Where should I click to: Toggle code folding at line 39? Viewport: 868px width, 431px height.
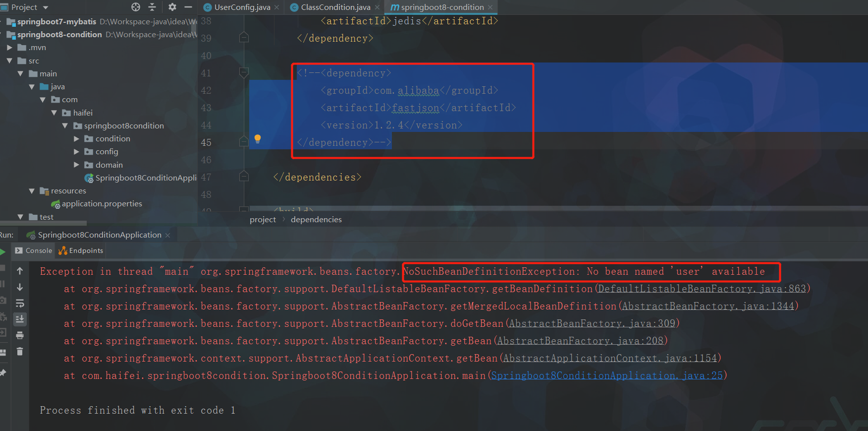pyautogui.click(x=244, y=38)
